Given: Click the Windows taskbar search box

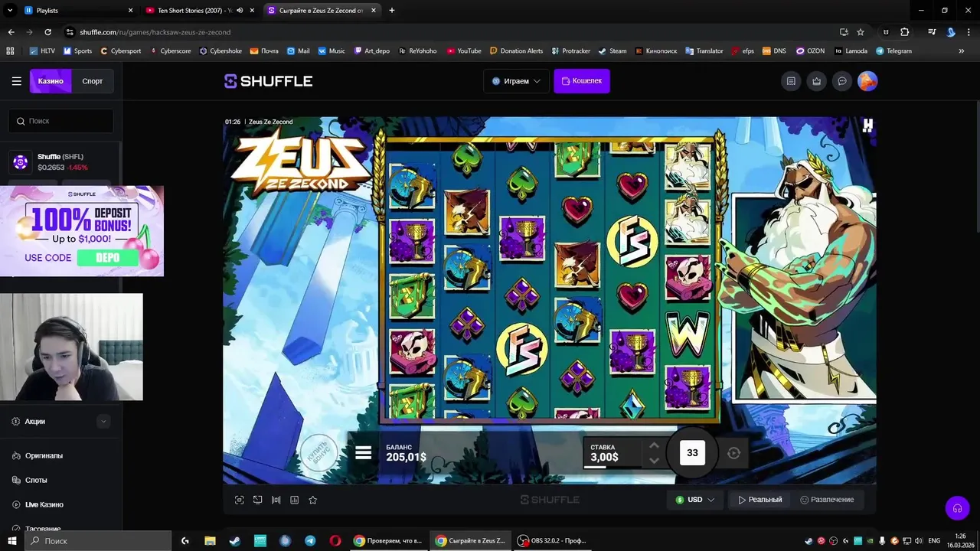Looking at the screenshot, I should coord(97,541).
